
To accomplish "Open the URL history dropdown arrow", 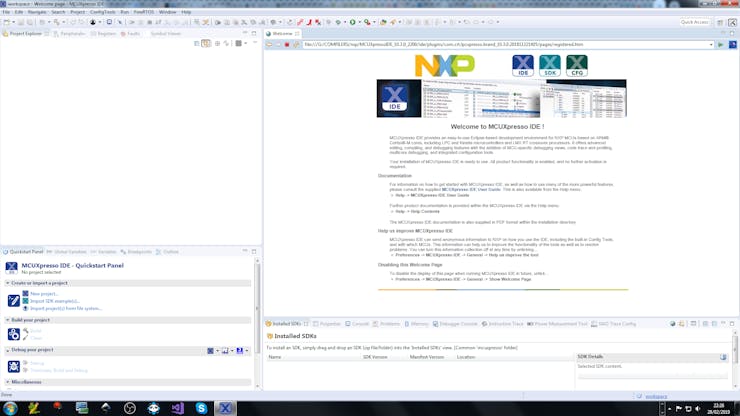I will click(x=711, y=45).
